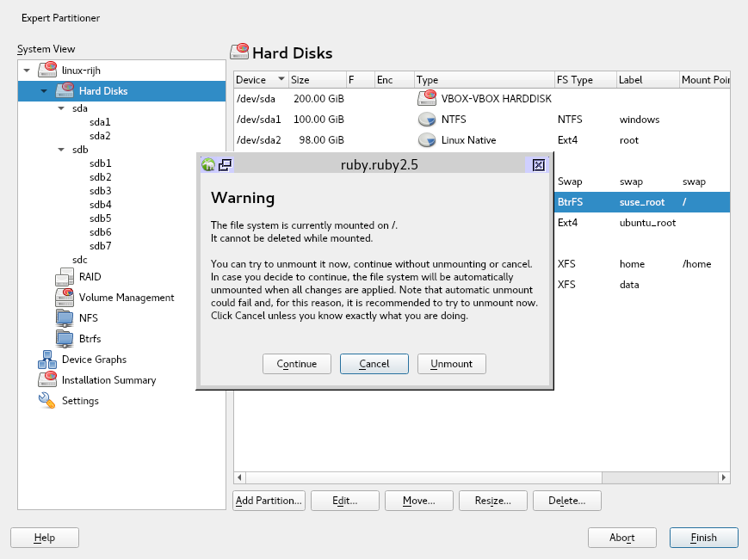748x560 pixels.
Task: Click the linux-rijh host icon
Action: click(47, 71)
